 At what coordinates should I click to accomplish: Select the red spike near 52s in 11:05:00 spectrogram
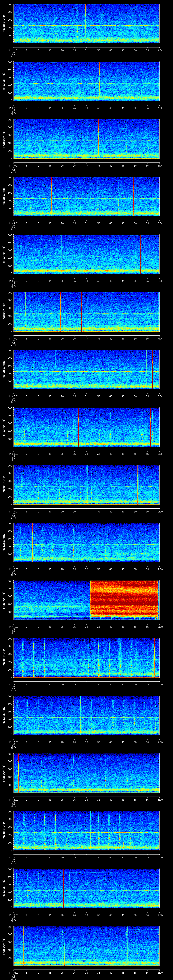pyautogui.click(x=140, y=254)
